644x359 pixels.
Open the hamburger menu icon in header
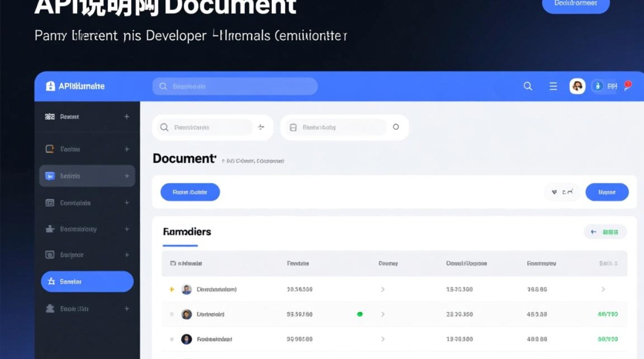[x=553, y=86]
